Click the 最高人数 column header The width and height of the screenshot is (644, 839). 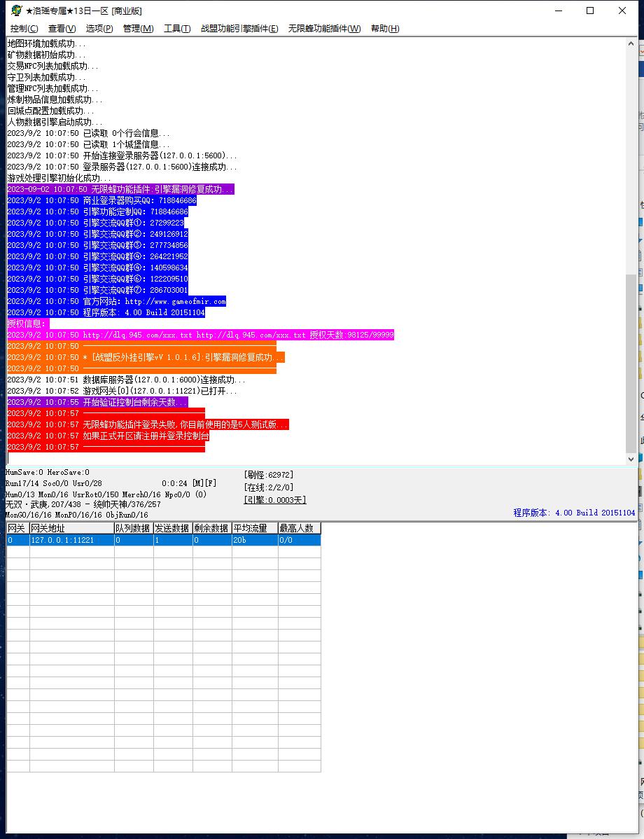pyautogui.click(x=299, y=528)
